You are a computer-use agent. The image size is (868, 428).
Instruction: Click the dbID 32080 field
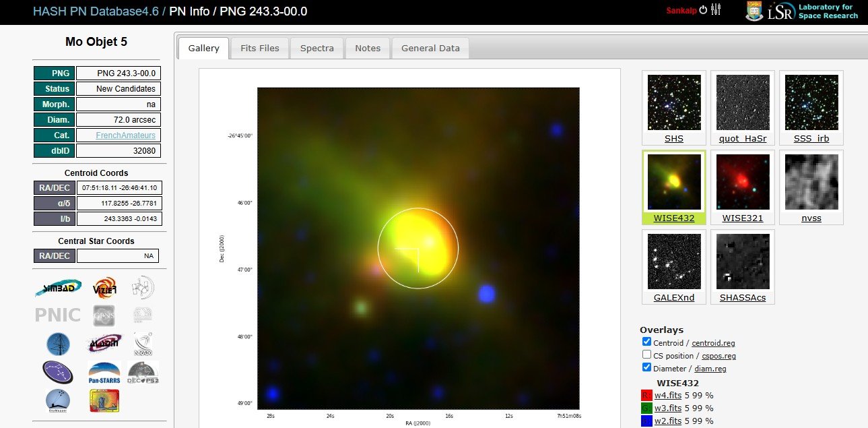point(119,151)
